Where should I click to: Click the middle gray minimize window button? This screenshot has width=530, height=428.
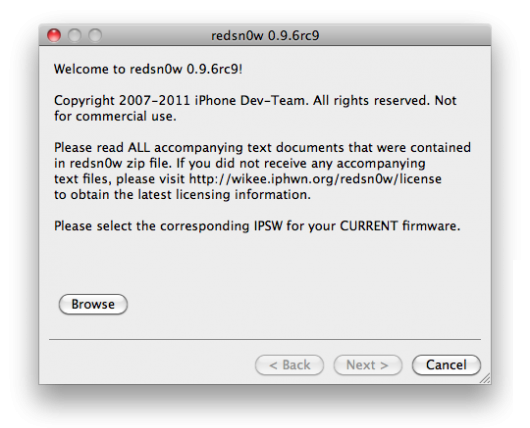click(74, 35)
